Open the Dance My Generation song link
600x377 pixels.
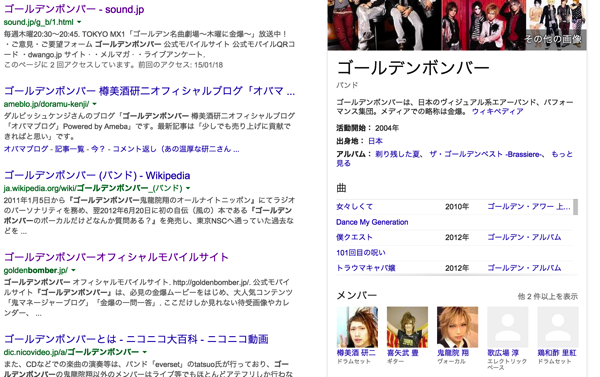tap(372, 222)
